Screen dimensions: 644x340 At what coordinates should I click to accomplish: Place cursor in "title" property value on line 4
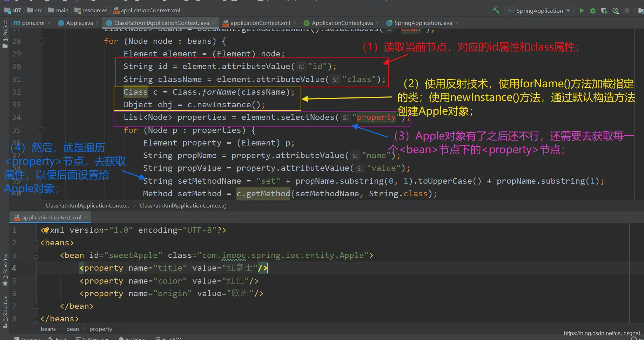[240, 268]
